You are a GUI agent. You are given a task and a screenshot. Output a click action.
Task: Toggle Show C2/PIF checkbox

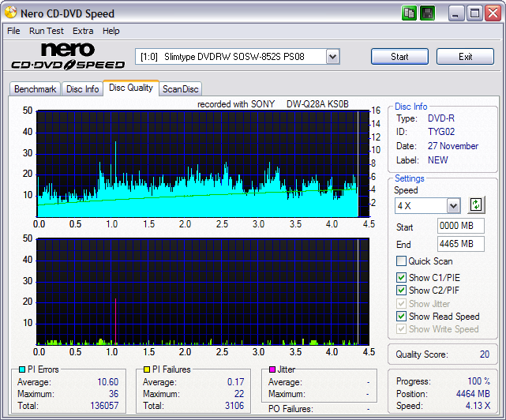(402, 291)
